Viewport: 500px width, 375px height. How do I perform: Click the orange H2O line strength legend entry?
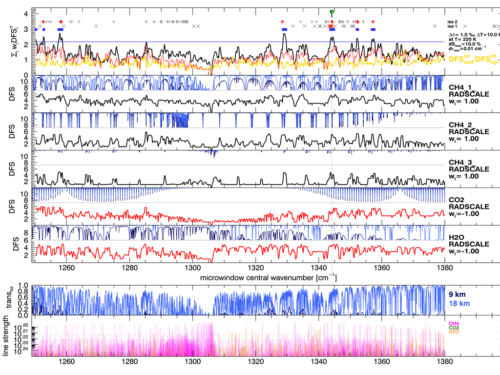[454, 332]
